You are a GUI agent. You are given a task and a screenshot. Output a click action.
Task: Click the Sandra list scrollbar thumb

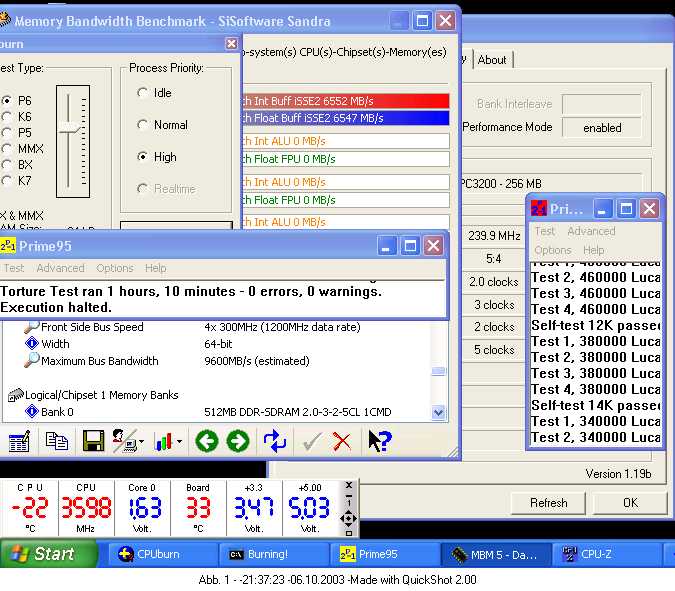pyautogui.click(x=438, y=371)
